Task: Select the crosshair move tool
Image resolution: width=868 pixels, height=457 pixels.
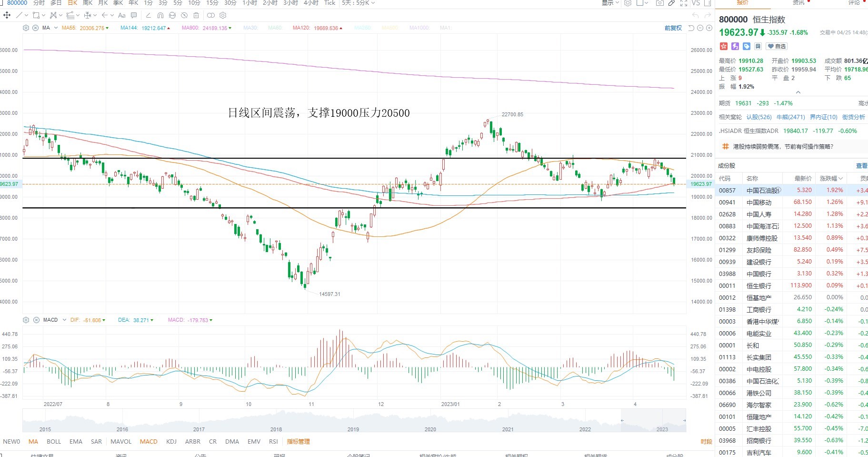Action: 7,15
